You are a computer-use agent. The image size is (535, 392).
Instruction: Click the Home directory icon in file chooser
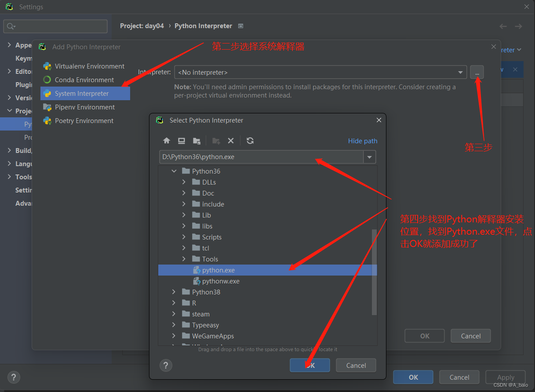coord(167,141)
